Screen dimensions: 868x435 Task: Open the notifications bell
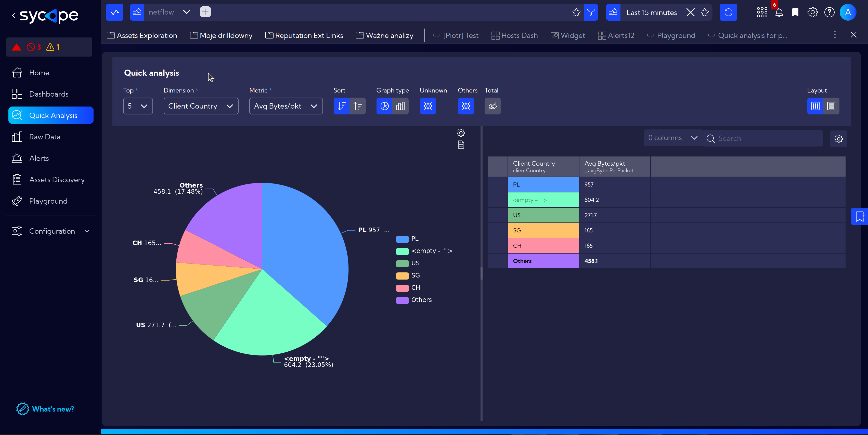click(779, 12)
